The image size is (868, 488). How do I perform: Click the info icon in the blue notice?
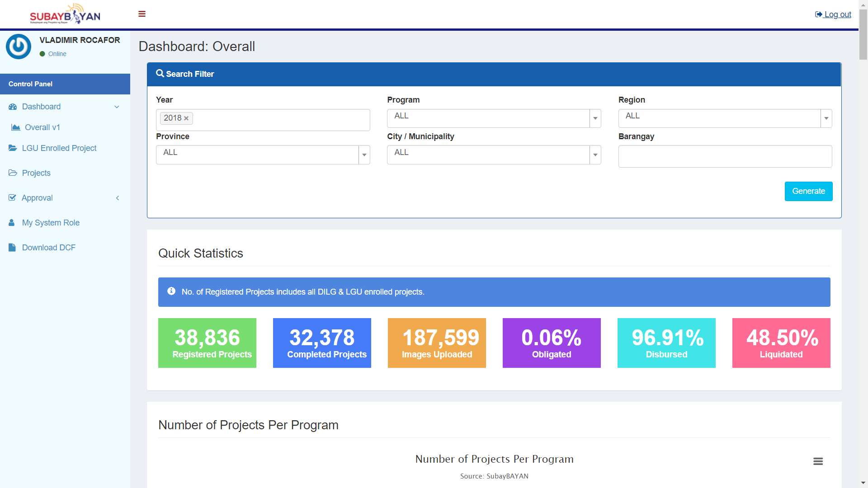pyautogui.click(x=171, y=291)
